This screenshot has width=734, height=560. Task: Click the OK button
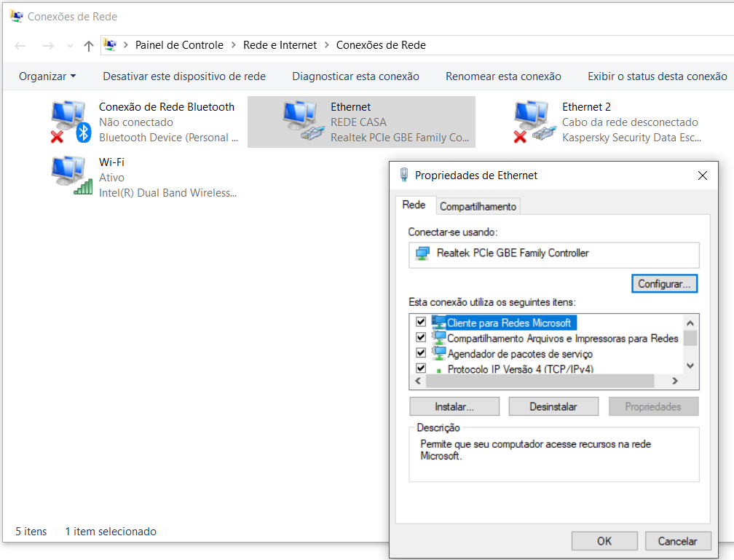(604, 541)
